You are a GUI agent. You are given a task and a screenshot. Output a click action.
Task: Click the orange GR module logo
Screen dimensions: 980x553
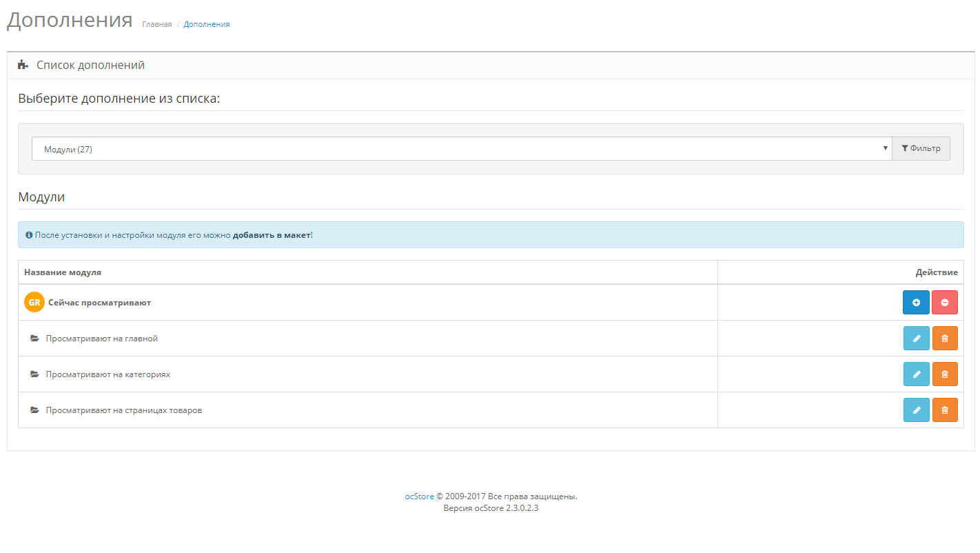tap(34, 302)
